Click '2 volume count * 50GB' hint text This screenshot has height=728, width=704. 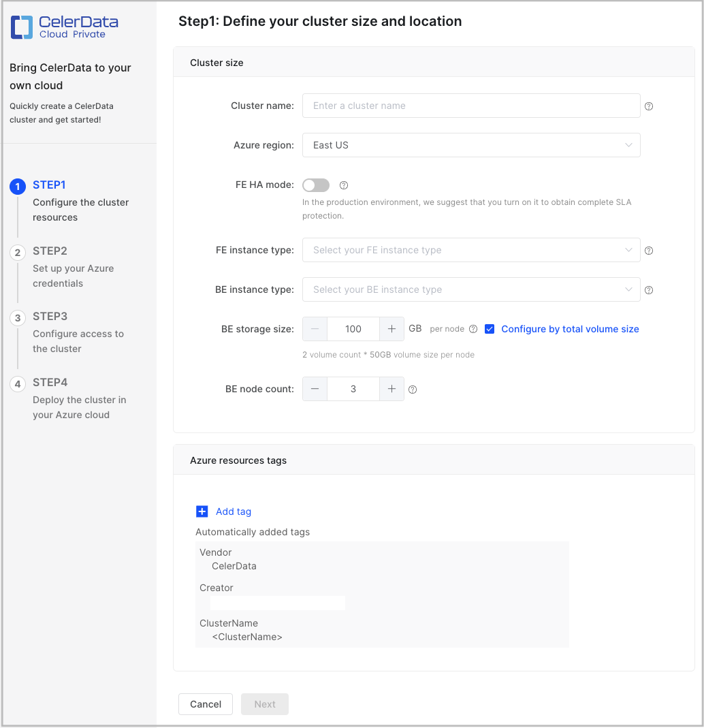pos(389,355)
